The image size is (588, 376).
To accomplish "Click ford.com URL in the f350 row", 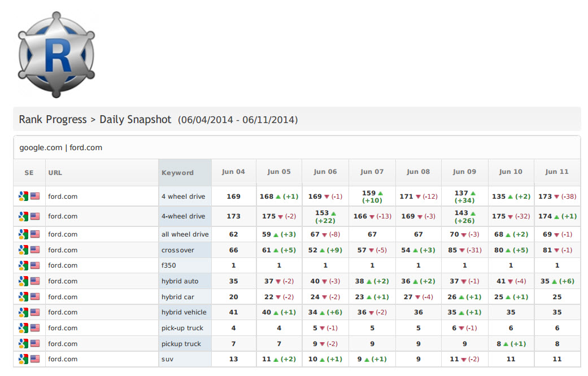I will point(63,265).
